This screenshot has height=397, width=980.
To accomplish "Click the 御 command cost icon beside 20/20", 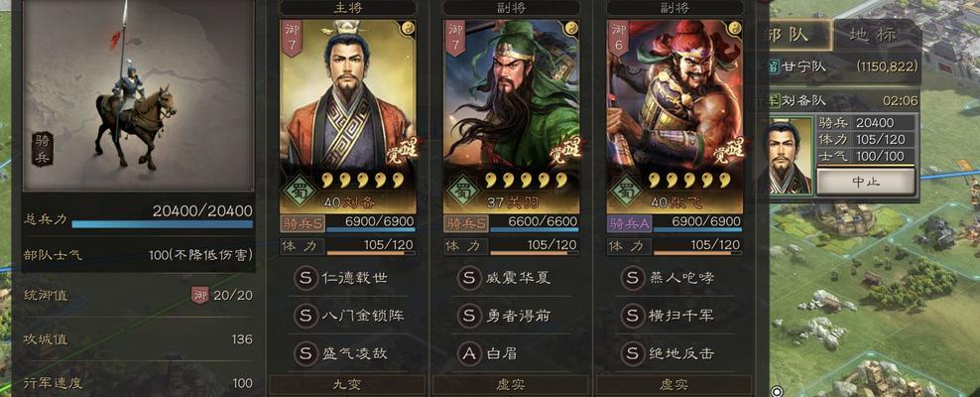I will click(199, 295).
